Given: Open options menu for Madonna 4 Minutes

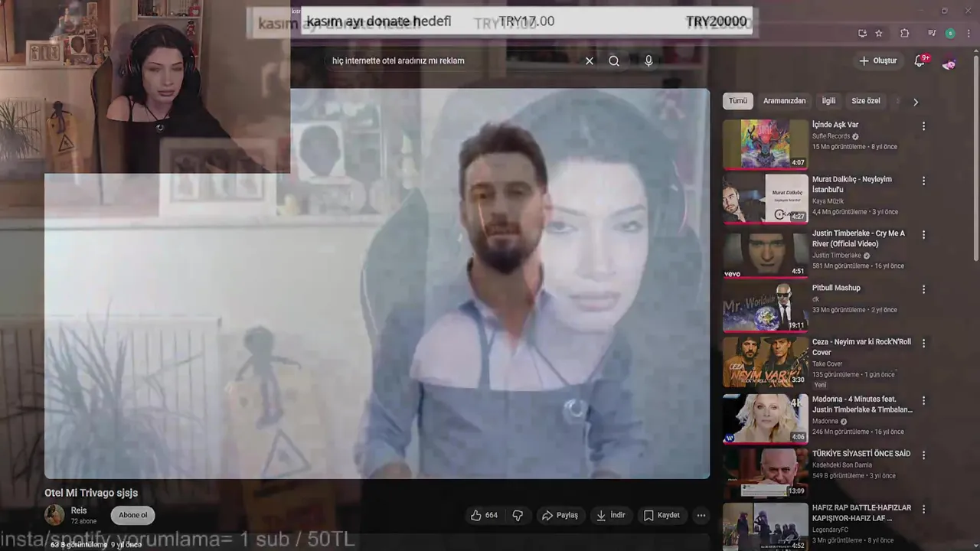Looking at the screenshot, I should click(923, 401).
